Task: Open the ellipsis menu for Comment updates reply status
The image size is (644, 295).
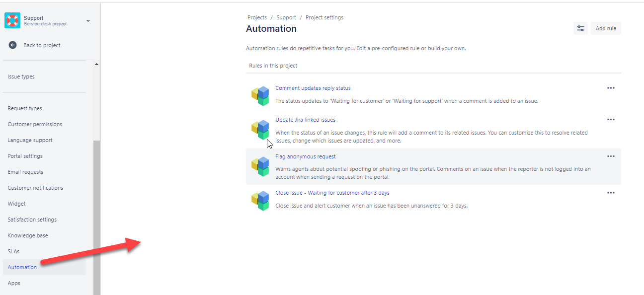Action: pyautogui.click(x=611, y=88)
